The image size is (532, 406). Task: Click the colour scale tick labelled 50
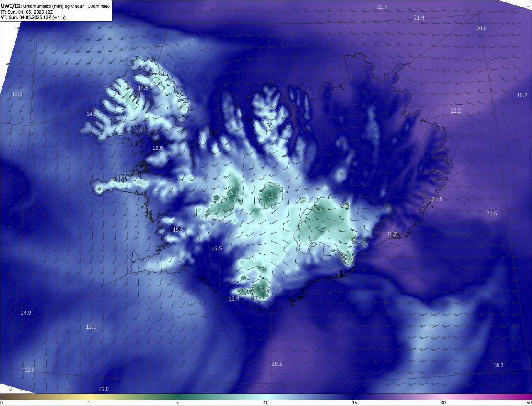point(529,403)
